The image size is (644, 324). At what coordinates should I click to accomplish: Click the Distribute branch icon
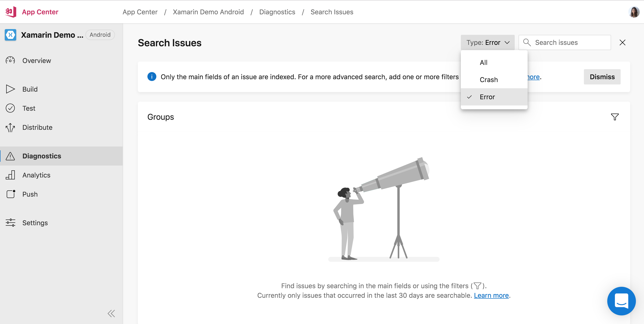tap(10, 127)
